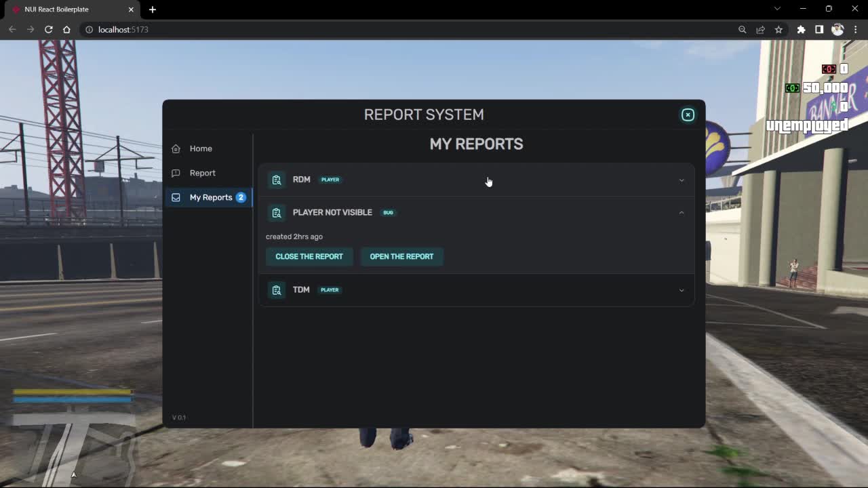This screenshot has width=868, height=488.
Task: Close the Report System with the X icon
Action: tap(688, 115)
